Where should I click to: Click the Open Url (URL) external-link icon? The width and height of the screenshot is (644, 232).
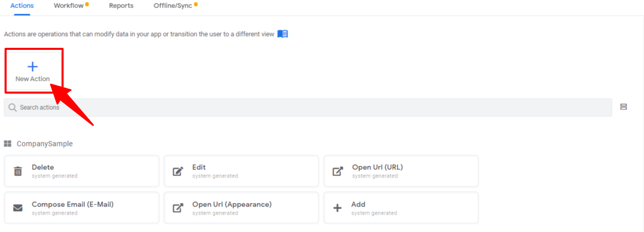click(x=337, y=171)
